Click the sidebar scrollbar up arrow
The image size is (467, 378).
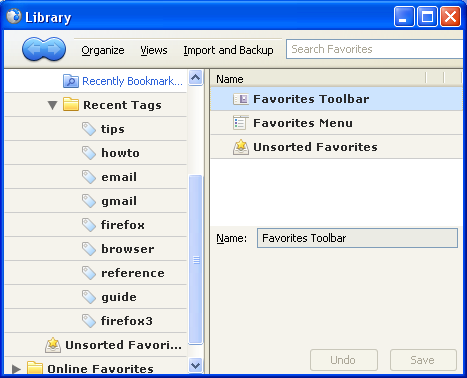tap(196, 78)
